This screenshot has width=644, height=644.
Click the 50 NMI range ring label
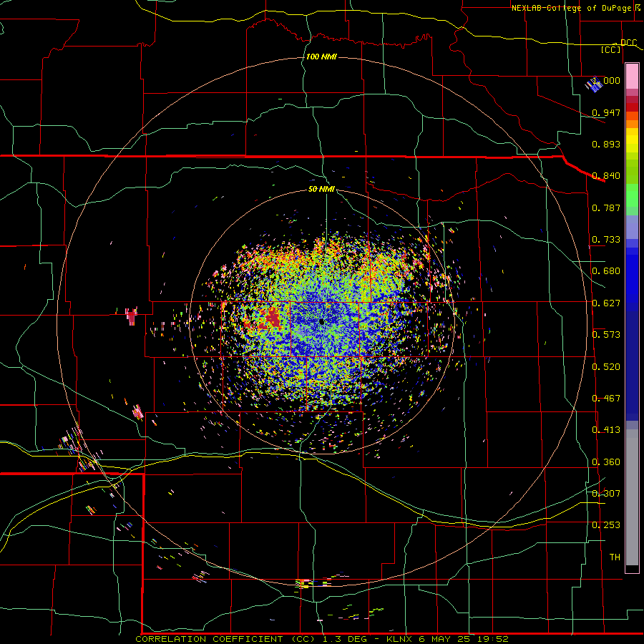(321, 190)
